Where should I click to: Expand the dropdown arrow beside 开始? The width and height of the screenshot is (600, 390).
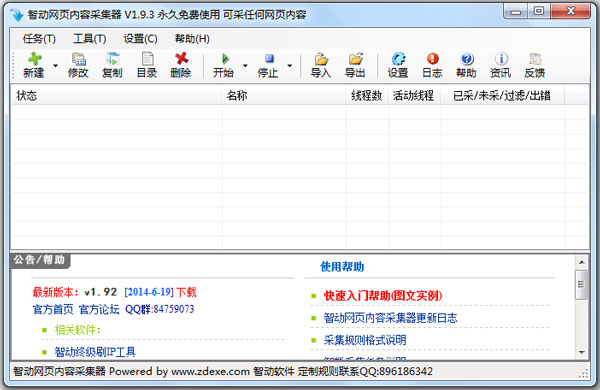(x=245, y=65)
